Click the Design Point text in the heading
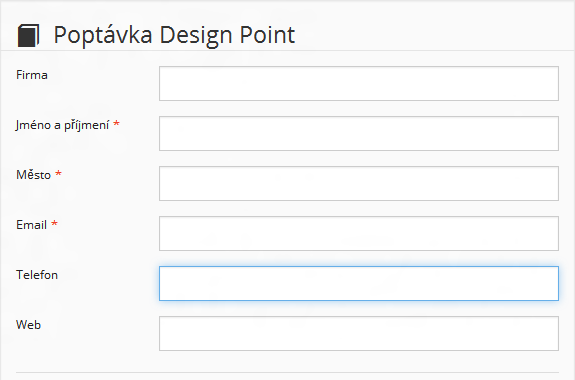575x380 pixels. click(227, 36)
